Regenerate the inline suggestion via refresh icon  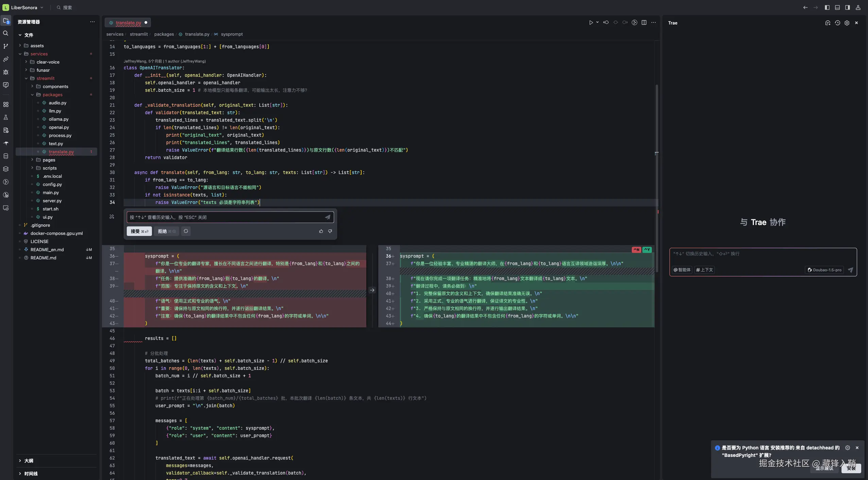(186, 231)
